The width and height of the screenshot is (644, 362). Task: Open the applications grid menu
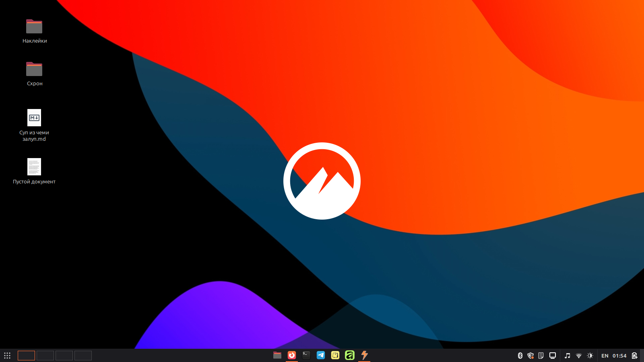pos(7,356)
